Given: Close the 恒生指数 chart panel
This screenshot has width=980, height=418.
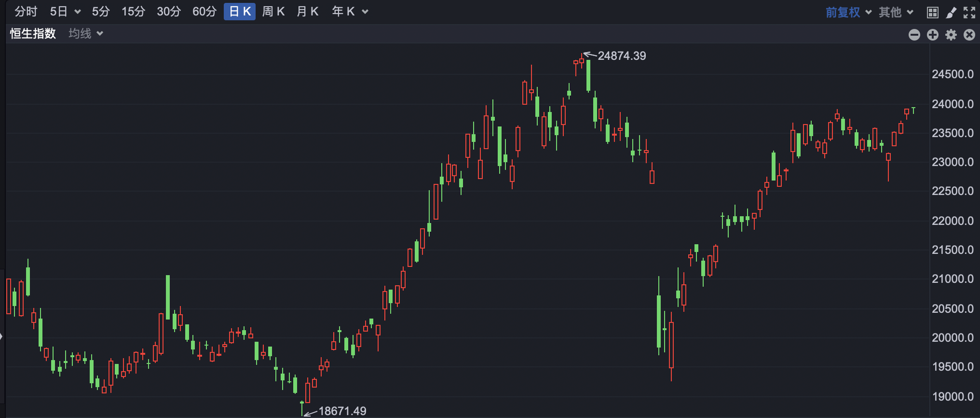Looking at the screenshot, I should 969,35.
